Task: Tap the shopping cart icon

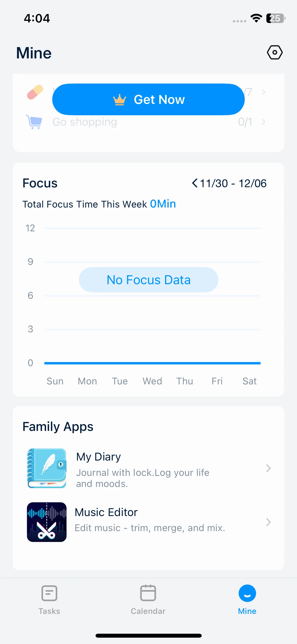Action: pos(34,122)
